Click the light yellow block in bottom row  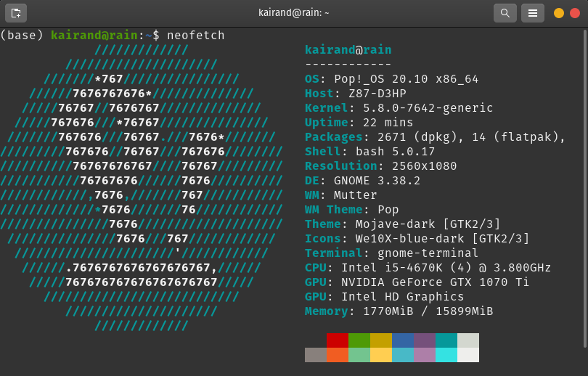coord(380,355)
